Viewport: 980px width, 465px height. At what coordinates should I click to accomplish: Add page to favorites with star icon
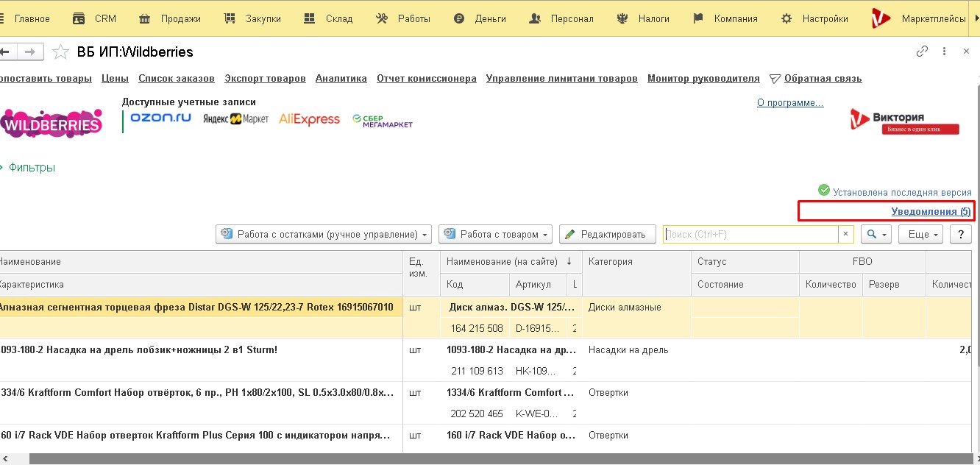pos(60,52)
